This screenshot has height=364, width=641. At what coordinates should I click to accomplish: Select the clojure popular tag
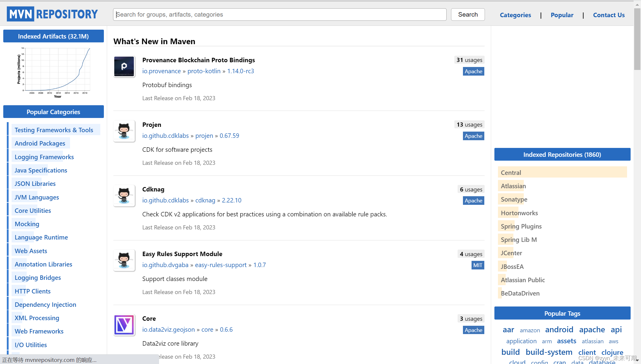(612, 352)
